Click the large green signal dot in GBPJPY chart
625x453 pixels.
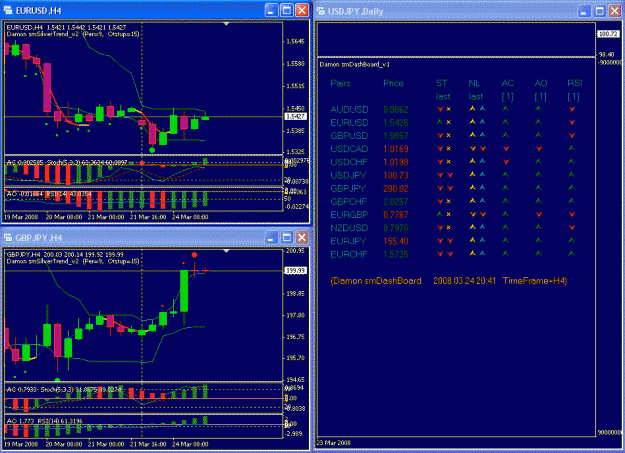(x=57, y=380)
